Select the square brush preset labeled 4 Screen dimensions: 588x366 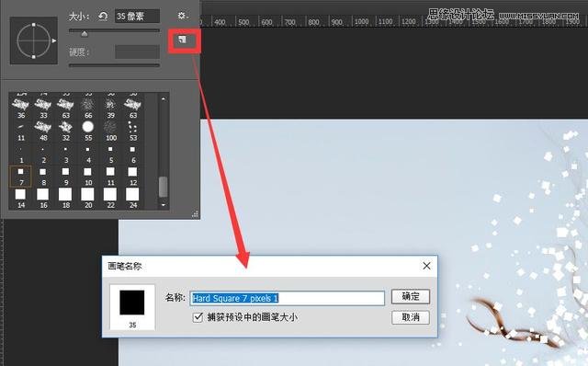[x=88, y=154]
